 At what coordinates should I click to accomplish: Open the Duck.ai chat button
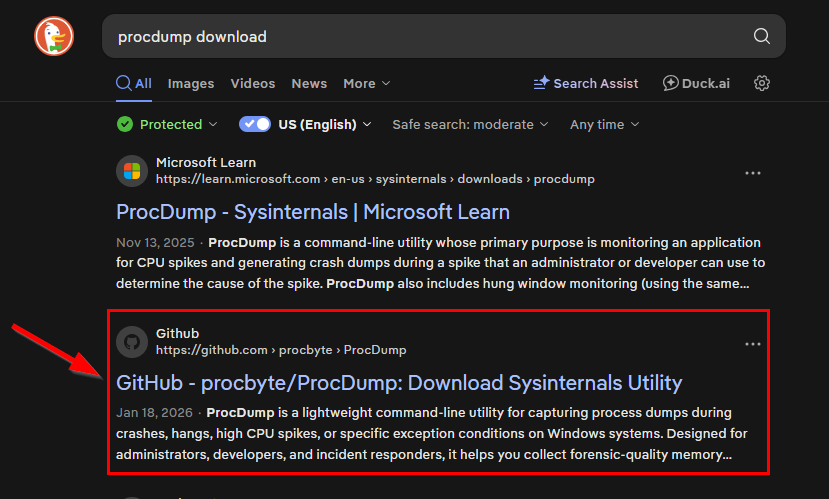pos(696,83)
